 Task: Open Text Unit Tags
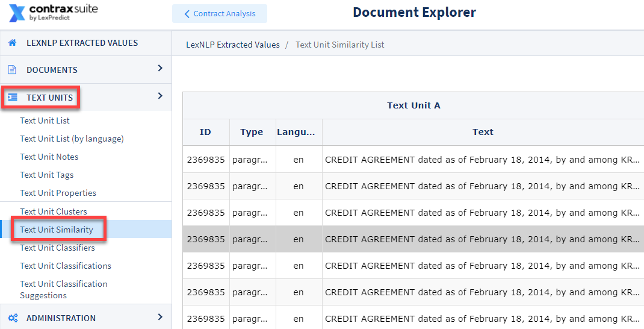(47, 175)
